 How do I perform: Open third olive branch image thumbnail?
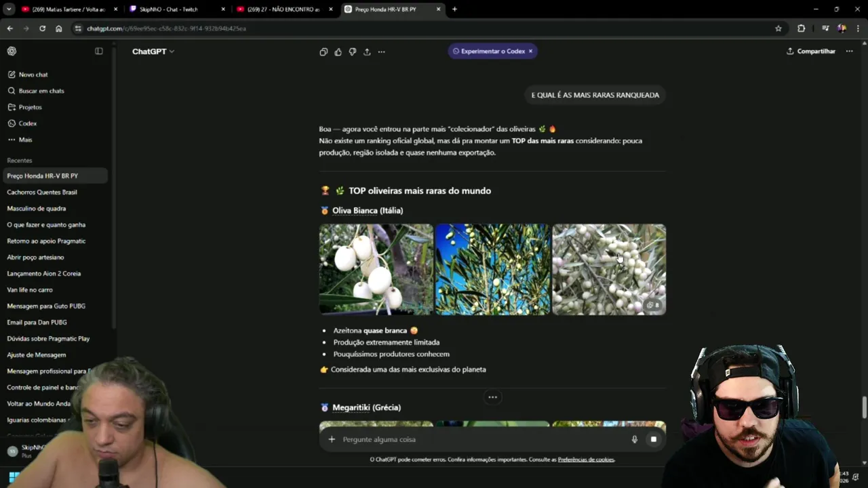tap(609, 269)
